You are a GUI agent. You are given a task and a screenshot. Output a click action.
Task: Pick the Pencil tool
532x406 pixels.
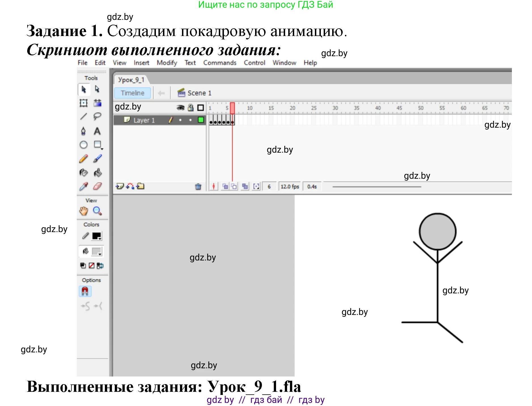tap(83, 159)
